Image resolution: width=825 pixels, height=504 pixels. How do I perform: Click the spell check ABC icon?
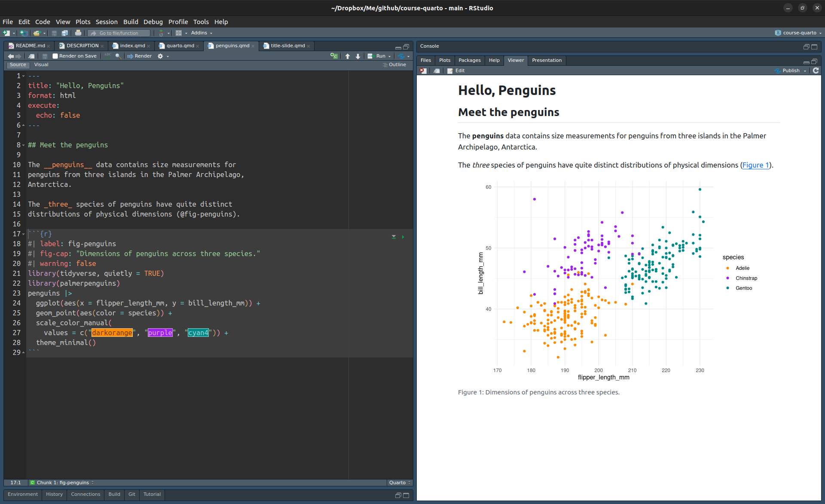point(107,55)
